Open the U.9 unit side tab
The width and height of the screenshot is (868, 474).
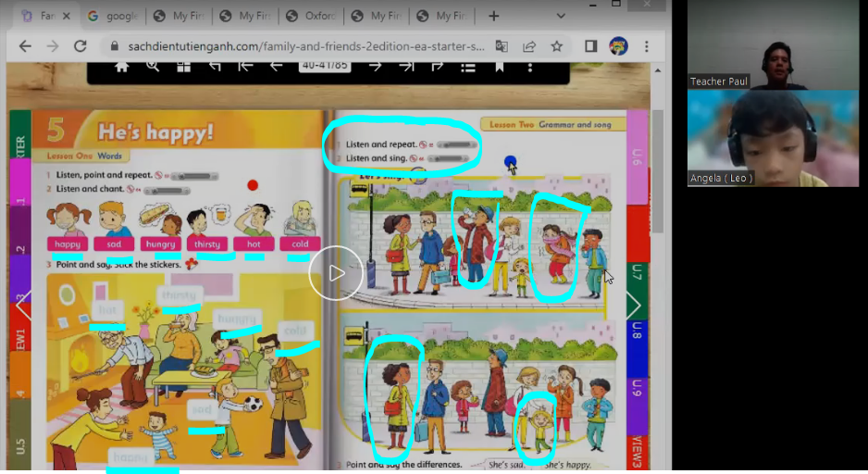pyautogui.click(x=638, y=405)
